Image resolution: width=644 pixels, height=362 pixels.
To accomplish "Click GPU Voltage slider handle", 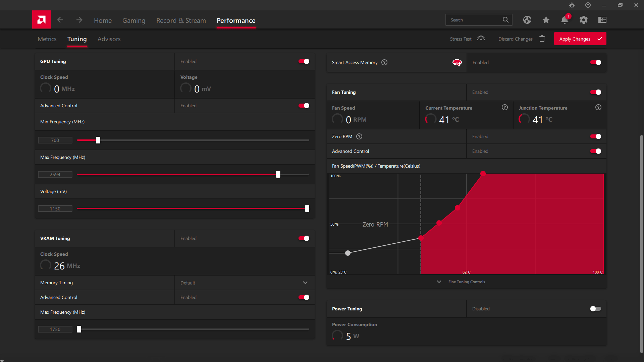I will tap(307, 208).
